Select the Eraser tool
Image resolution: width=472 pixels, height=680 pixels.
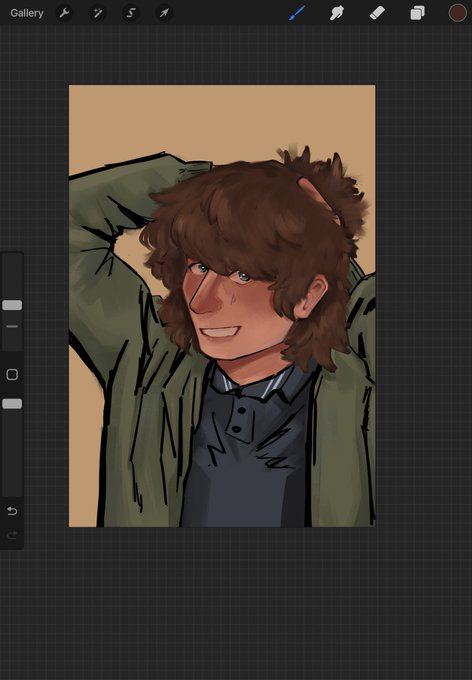point(377,13)
